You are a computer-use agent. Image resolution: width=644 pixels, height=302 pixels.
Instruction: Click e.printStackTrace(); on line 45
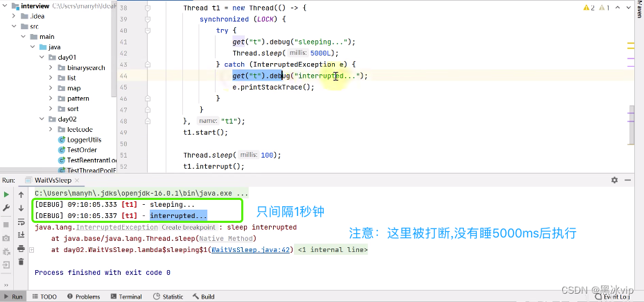[x=273, y=87]
